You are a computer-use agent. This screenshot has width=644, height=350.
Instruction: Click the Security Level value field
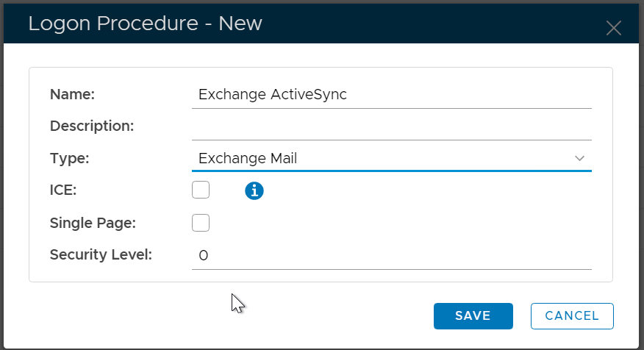[x=391, y=255]
